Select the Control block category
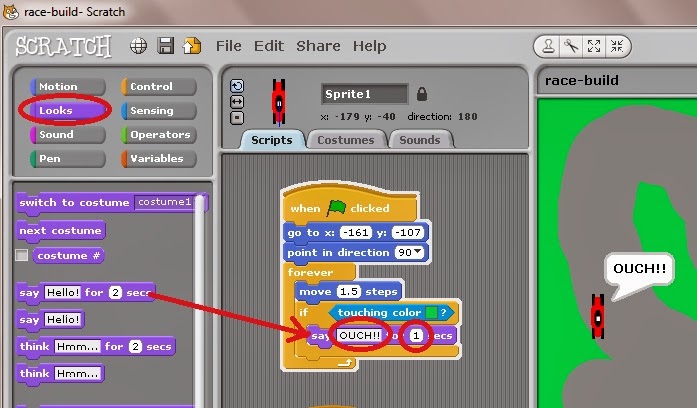697x408 pixels. [x=159, y=87]
